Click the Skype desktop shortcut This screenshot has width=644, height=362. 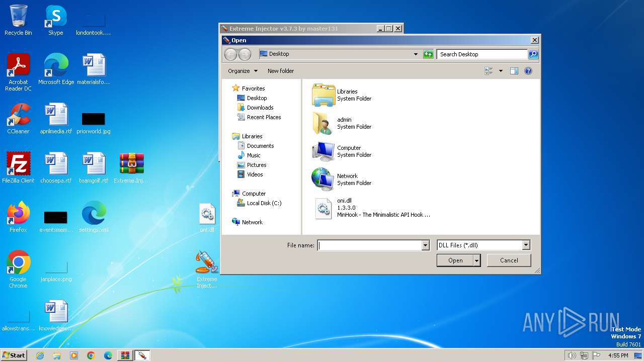coord(55,20)
